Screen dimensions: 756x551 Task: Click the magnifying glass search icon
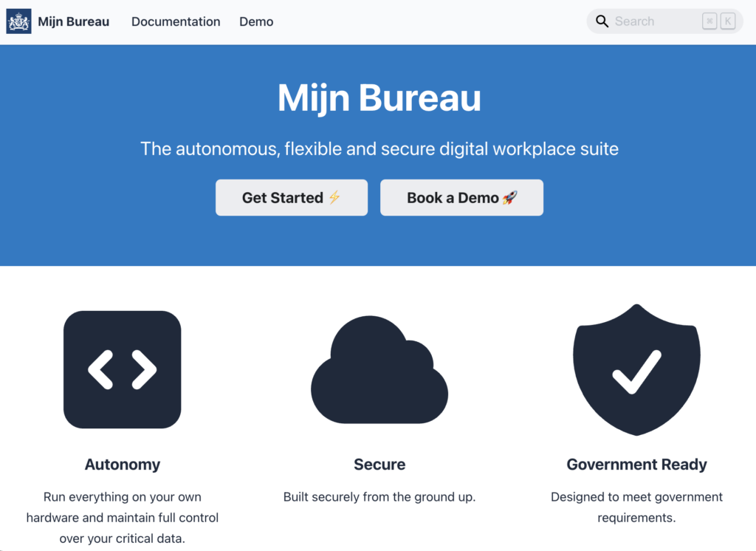602,21
